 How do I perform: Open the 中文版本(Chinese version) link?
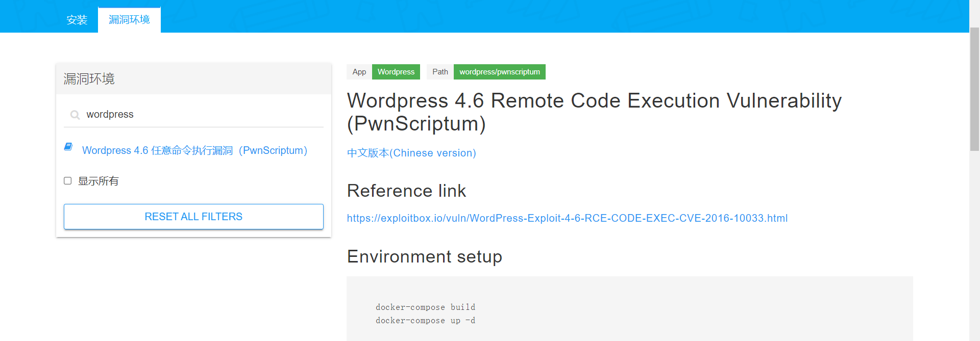(411, 153)
